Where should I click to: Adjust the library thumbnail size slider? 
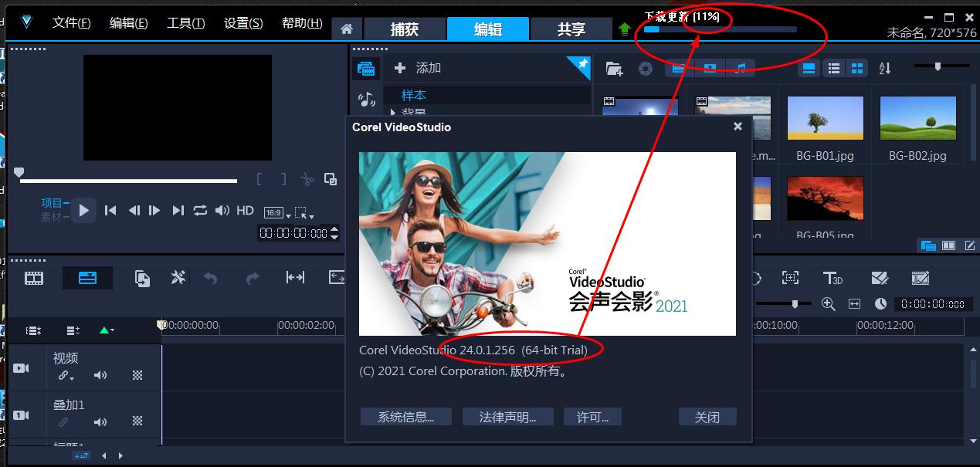tap(938, 66)
